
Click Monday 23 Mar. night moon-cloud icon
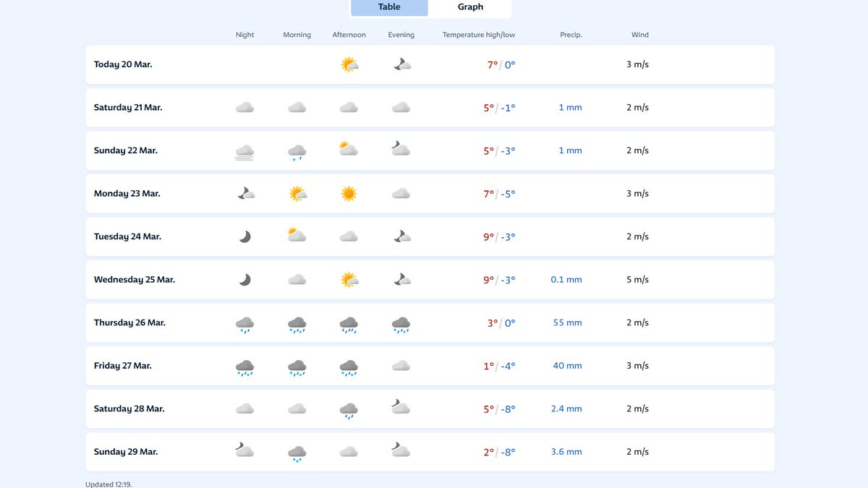point(246,194)
